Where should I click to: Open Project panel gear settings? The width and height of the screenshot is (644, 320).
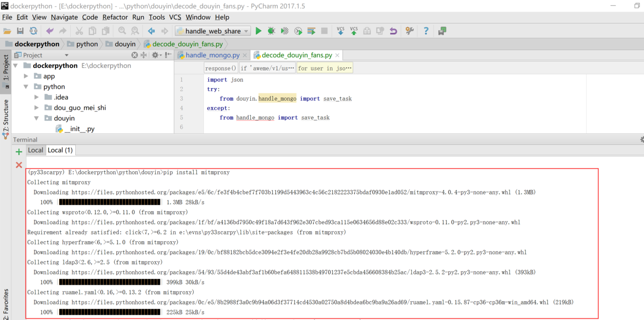pyautogui.click(x=156, y=55)
